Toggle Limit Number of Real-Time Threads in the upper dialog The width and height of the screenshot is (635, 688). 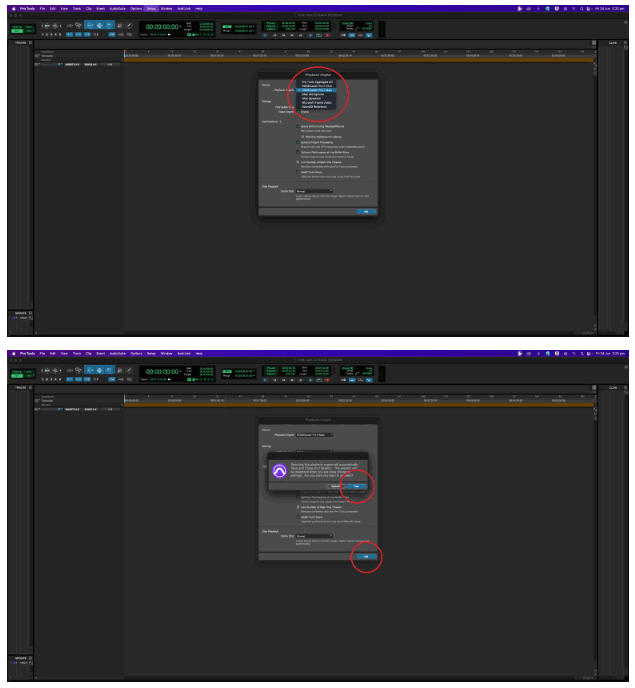point(298,162)
